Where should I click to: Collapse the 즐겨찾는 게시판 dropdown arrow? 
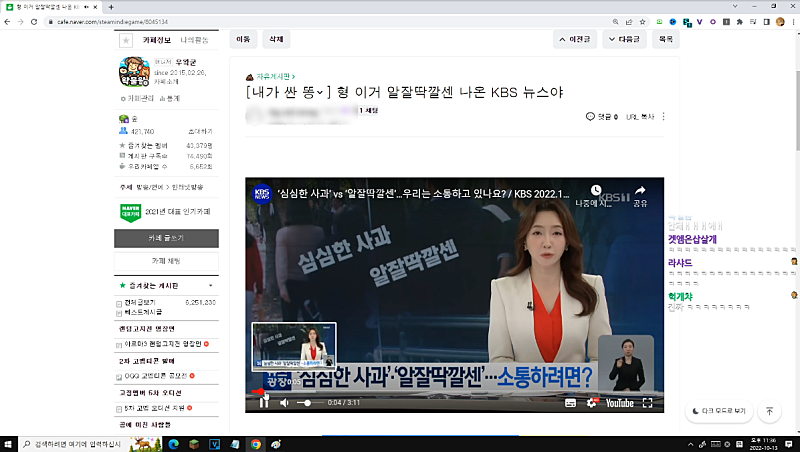(210, 286)
